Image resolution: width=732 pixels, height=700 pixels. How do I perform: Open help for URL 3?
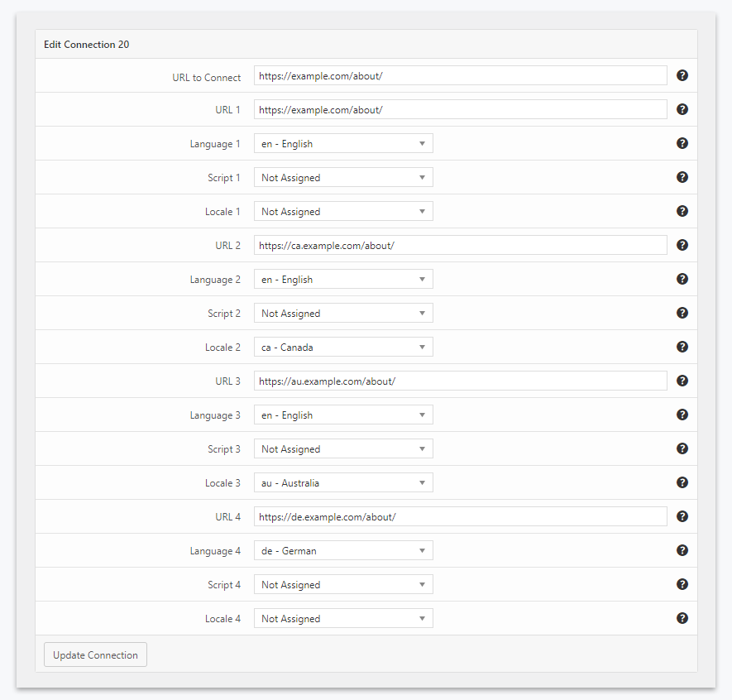(682, 380)
